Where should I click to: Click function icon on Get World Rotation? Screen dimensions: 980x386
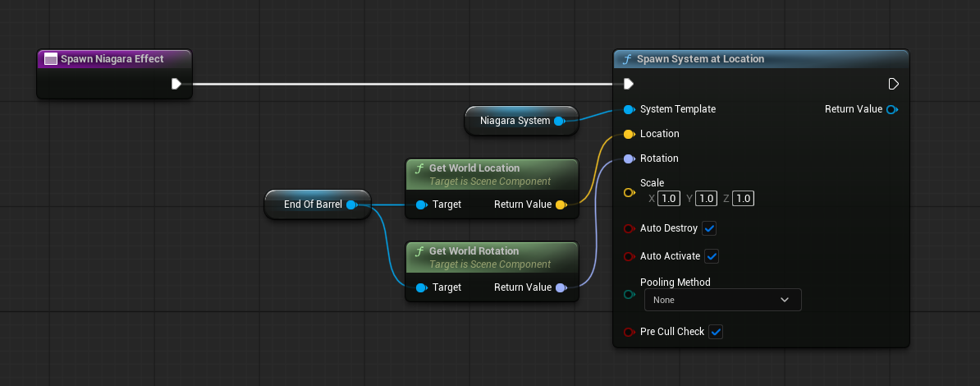420,251
